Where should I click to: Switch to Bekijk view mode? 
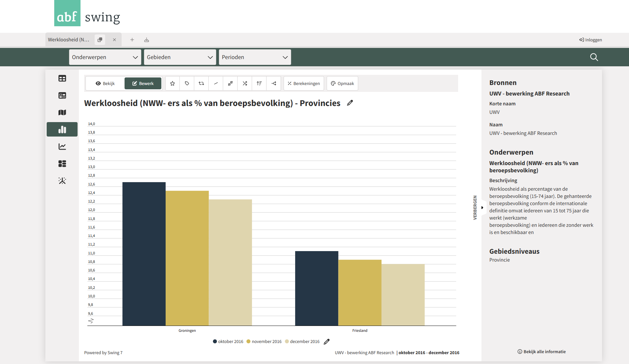(x=105, y=83)
